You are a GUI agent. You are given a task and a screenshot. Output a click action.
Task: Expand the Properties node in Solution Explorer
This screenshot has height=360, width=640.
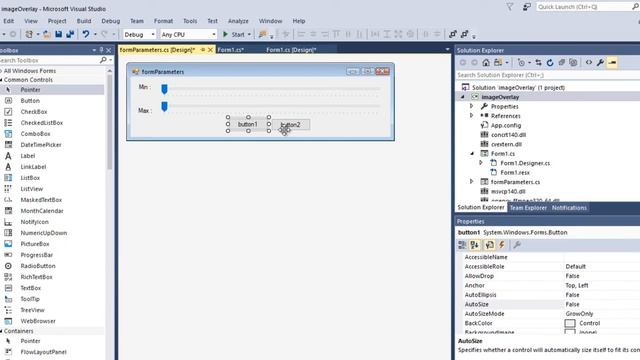[471, 106]
